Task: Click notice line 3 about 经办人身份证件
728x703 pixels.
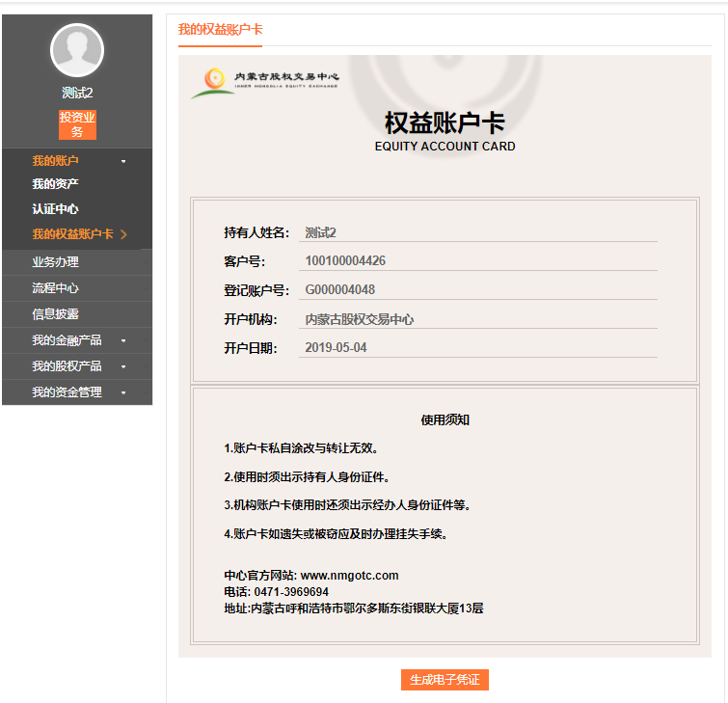Action: pos(348,504)
